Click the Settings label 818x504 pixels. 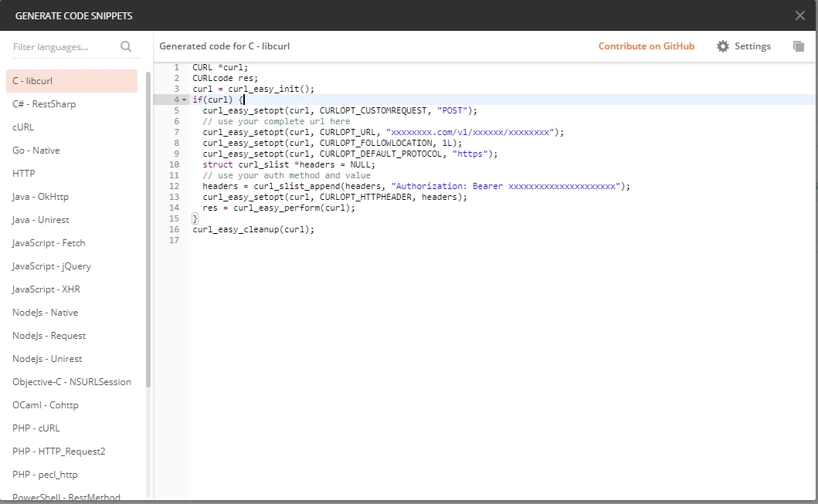click(752, 46)
